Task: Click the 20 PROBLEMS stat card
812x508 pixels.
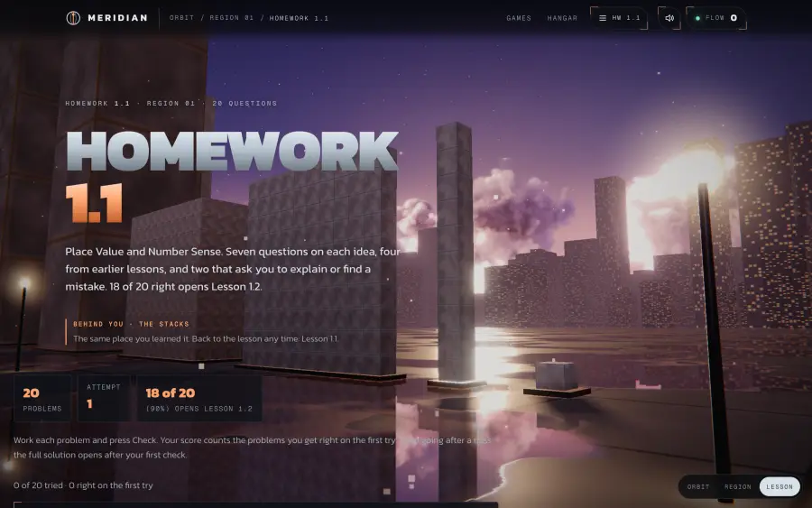Action: coord(42,398)
